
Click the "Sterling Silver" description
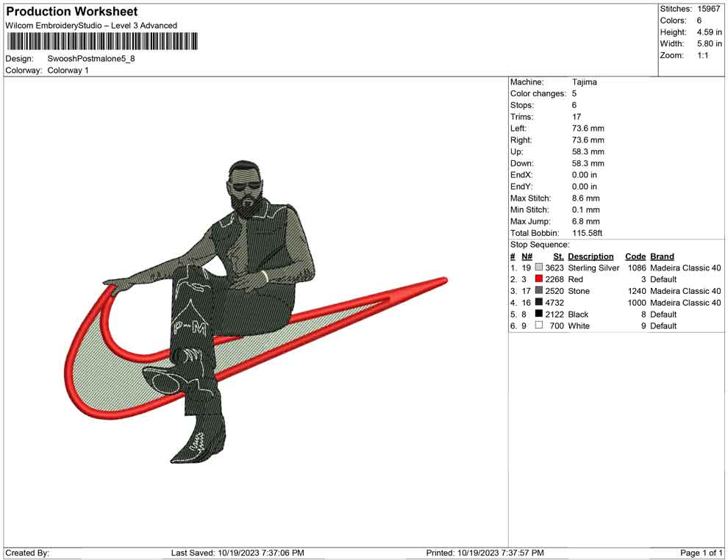click(594, 268)
